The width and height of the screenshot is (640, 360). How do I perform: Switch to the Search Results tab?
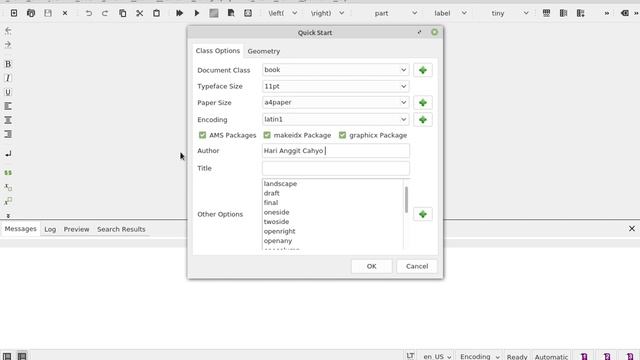pyautogui.click(x=121, y=229)
